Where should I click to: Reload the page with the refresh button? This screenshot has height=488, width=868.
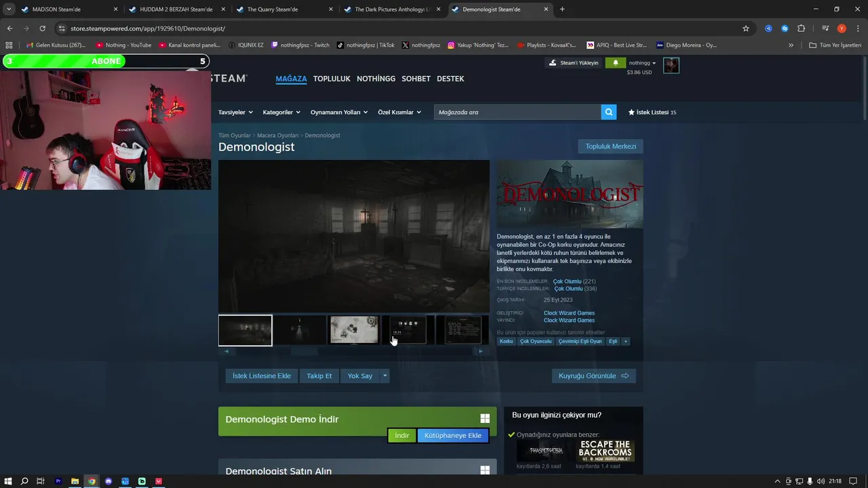[42, 28]
